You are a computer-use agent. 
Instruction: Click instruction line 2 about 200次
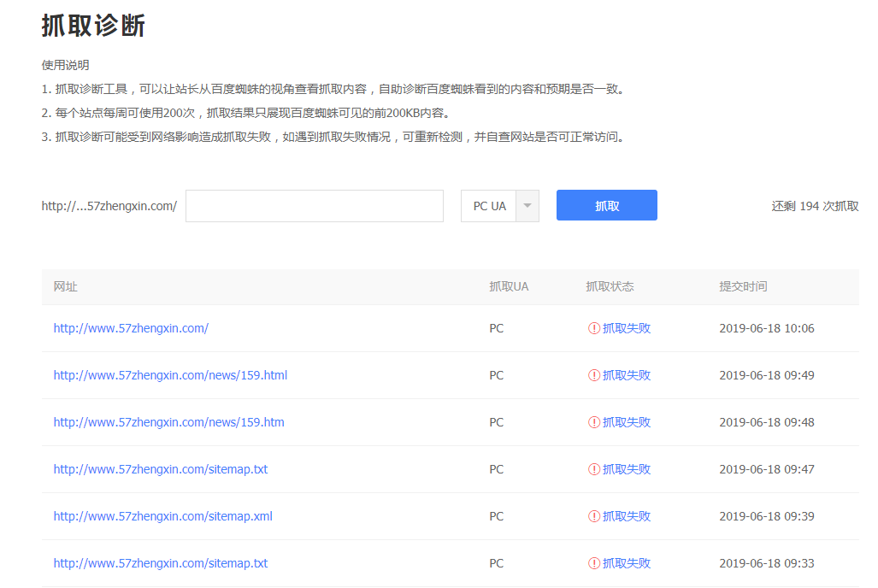[247, 113]
